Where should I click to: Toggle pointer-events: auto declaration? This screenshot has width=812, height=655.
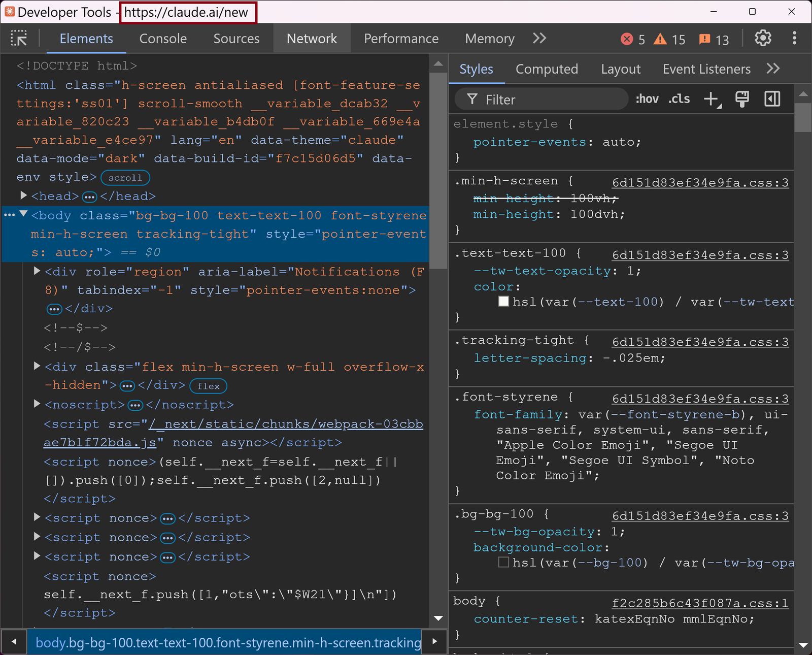[557, 142]
